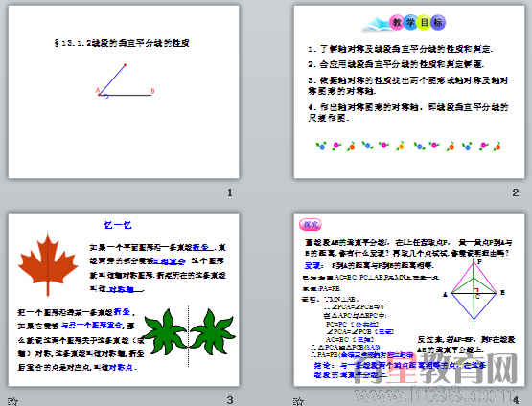Click the blue 忆一忆 heading on slide 3
Screen dimensions: 532x406
(x=117, y=225)
